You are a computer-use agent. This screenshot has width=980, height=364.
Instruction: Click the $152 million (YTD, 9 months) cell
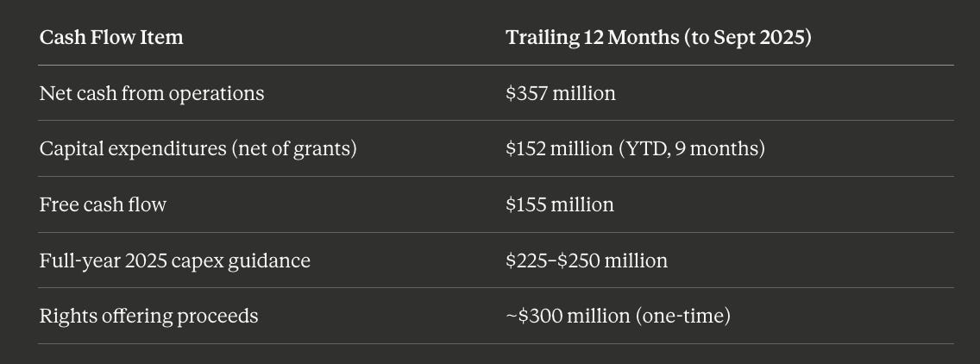pos(635,149)
